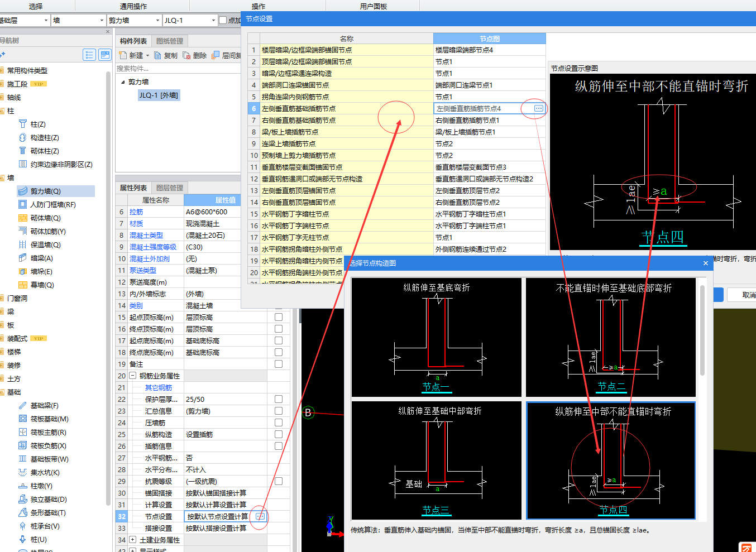Screen dimensions: 756x552
Task: Click the 筏板负筋(X) icon
Action: point(23,445)
